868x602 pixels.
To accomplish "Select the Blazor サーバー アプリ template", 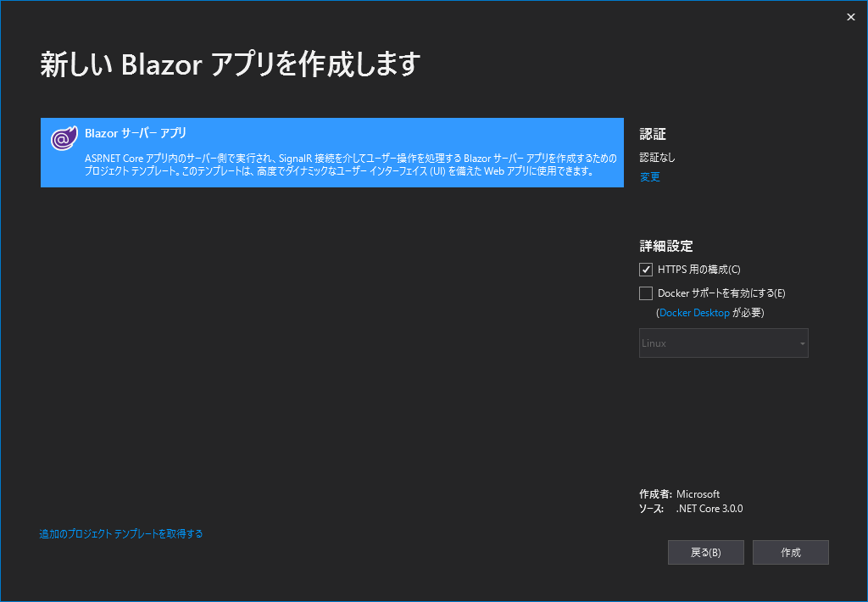I will pyautogui.click(x=332, y=153).
